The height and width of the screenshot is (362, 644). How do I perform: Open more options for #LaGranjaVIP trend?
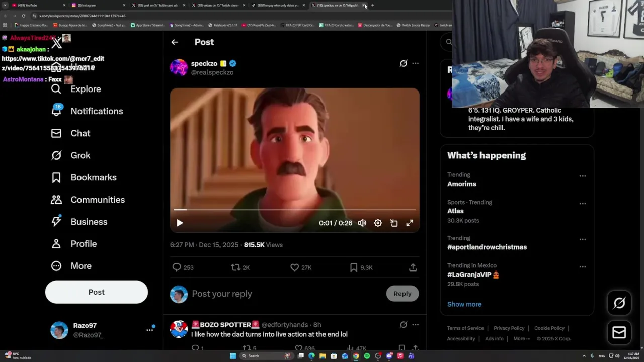[x=583, y=267]
